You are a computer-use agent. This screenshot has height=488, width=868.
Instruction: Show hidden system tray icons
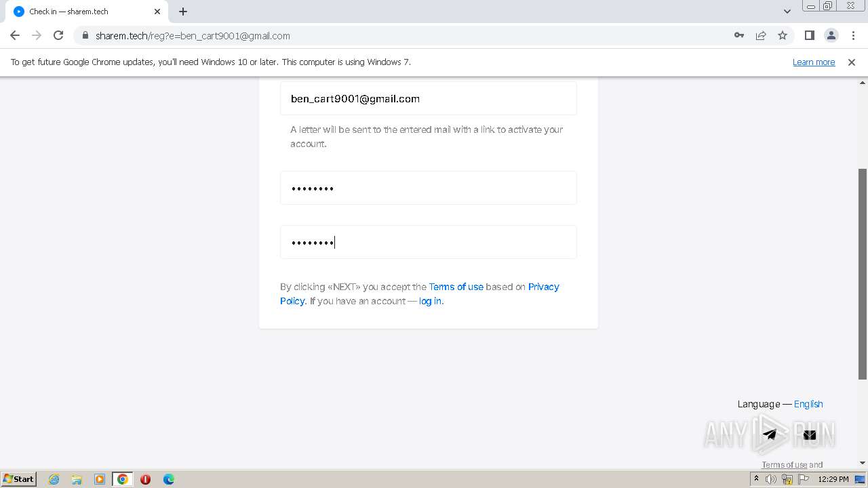[x=756, y=479]
